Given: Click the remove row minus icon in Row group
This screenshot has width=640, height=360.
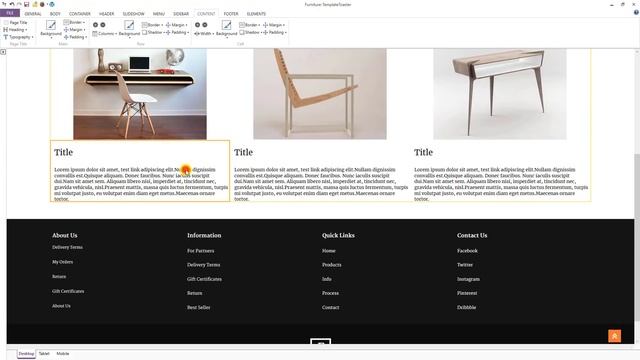Looking at the screenshot, I should (x=103, y=25).
